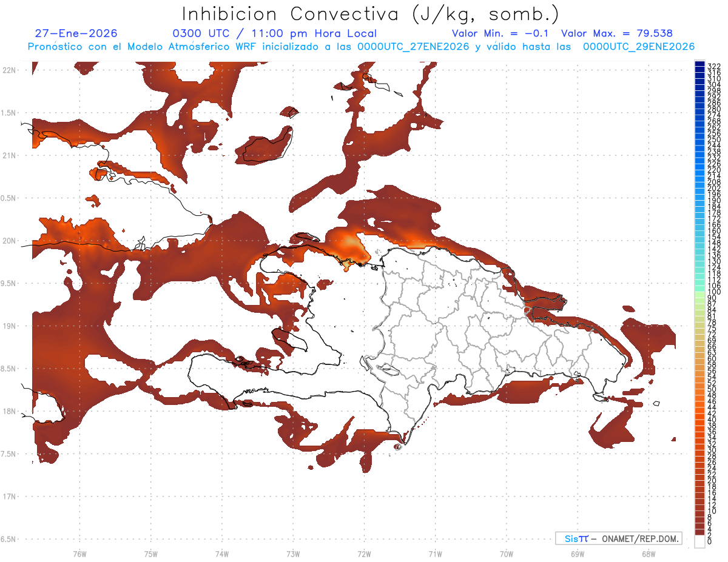Click the colorbar value '322'
The width and height of the screenshot is (728, 562).
click(713, 66)
